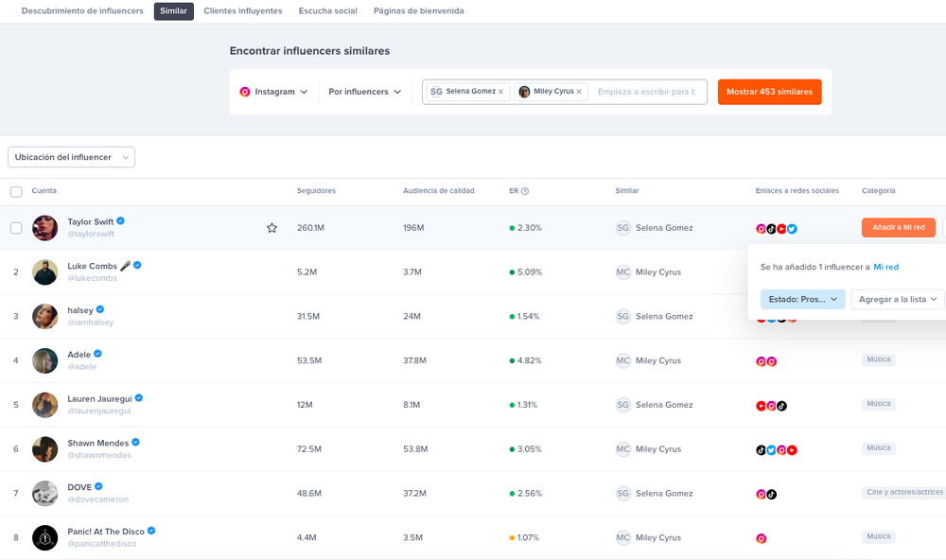Star Taylor Swift as favorite
This screenshot has width=946, height=560.
point(272,227)
